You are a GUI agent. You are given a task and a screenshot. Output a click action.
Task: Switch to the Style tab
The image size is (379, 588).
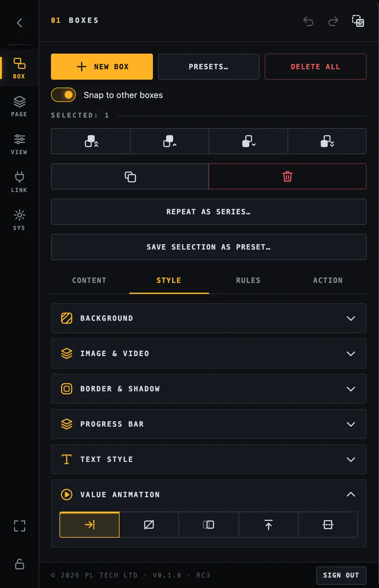click(x=169, y=281)
